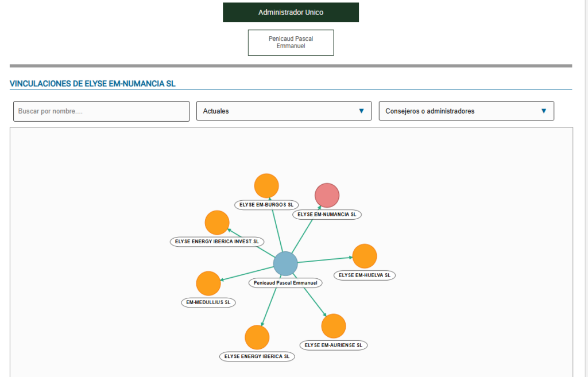
Task: Open the Penicaud Pascal Emmanuel box link
Action: point(291,42)
